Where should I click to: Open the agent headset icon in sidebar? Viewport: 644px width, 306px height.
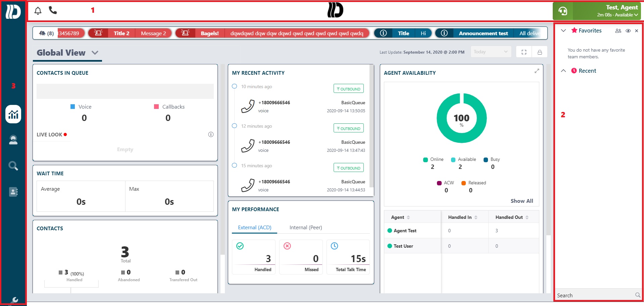tap(13, 140)
